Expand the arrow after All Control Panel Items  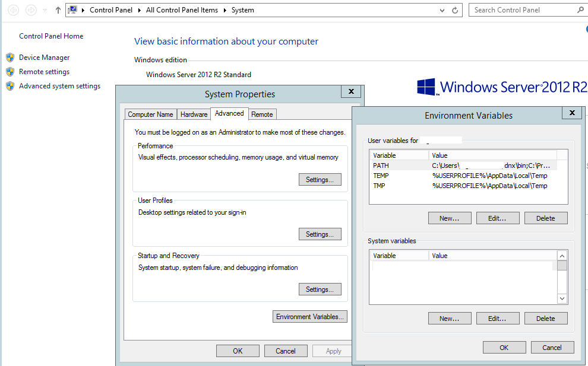click(225, 10)
